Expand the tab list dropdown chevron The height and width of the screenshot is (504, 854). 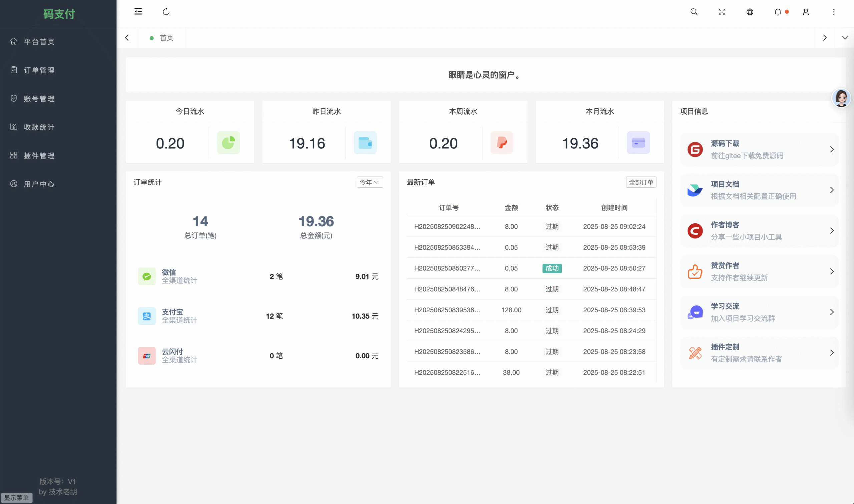pos(845,38)
